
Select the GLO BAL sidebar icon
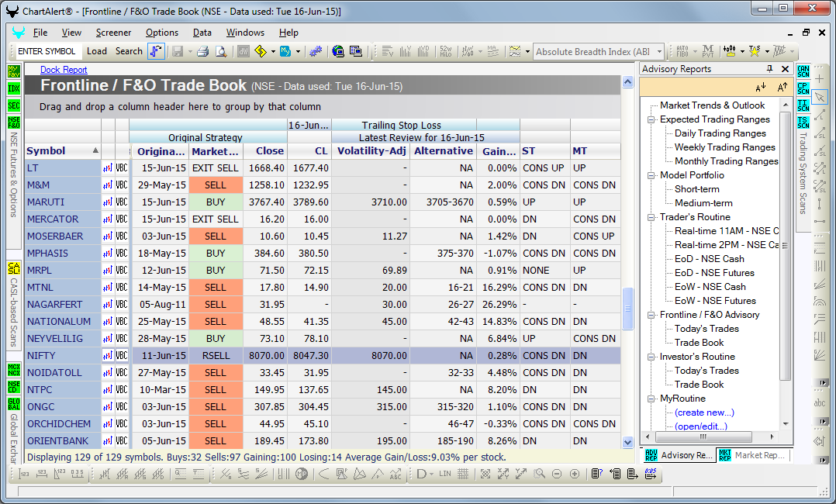pos(14,404)
